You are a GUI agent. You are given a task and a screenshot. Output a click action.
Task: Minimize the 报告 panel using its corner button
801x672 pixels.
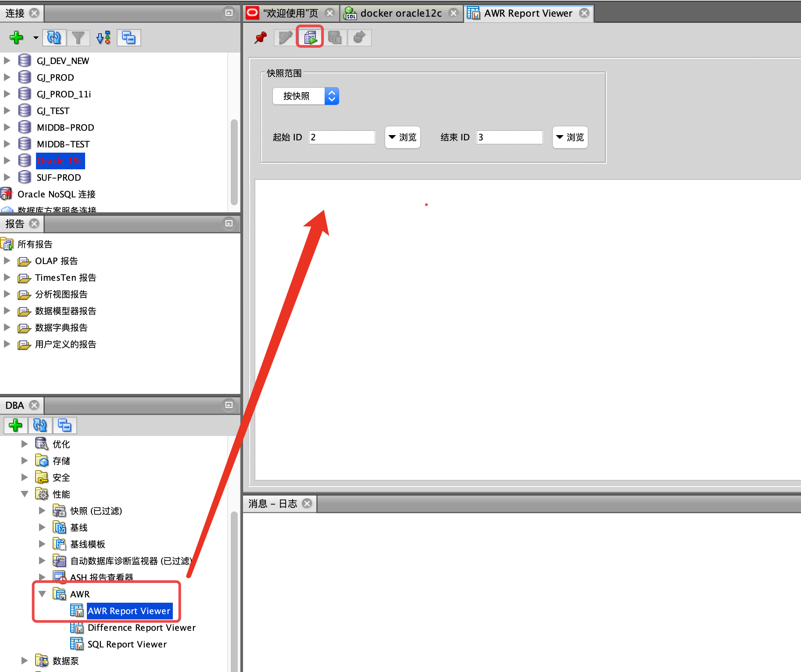pos(229,224)
